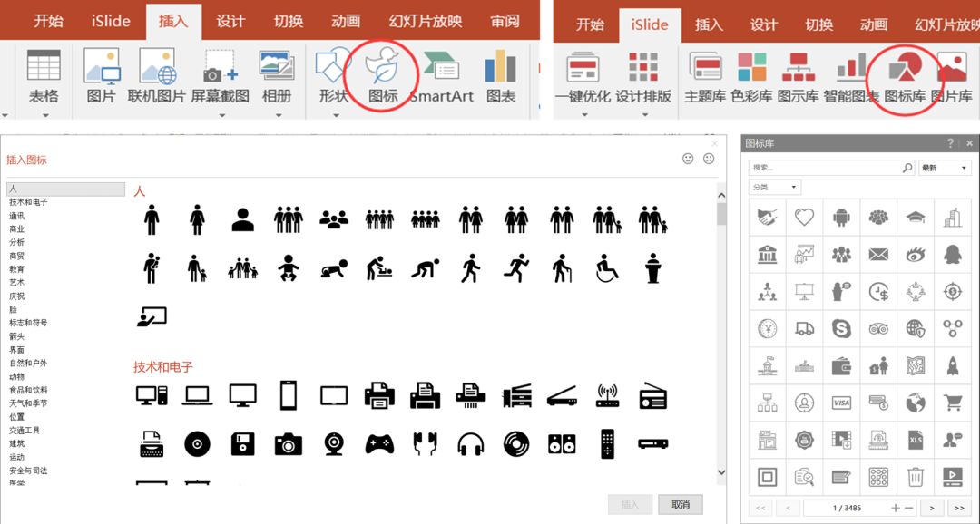
Task: Open 联机图片 online pictures
Action: coord(157,76)
